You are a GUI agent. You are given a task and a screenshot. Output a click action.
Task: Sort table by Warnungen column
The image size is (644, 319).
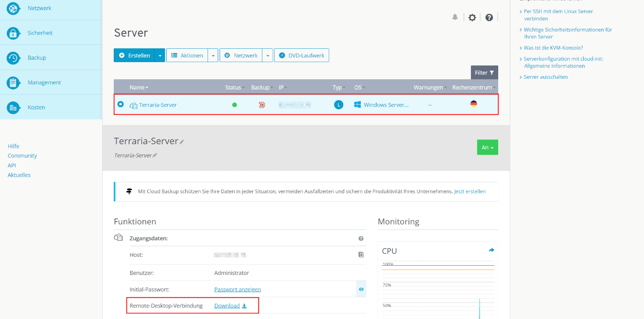[430, 87]
